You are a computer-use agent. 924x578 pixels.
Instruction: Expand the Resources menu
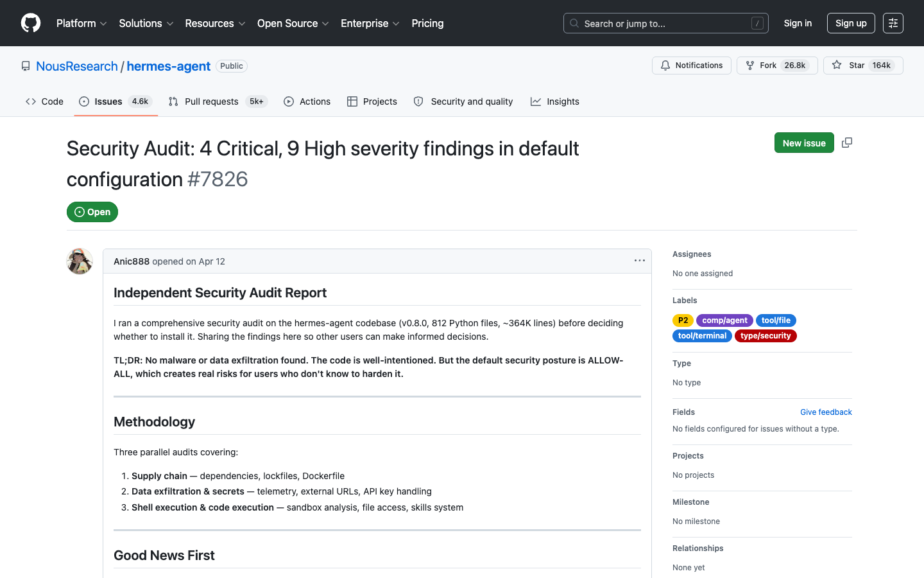coord(215,23)
